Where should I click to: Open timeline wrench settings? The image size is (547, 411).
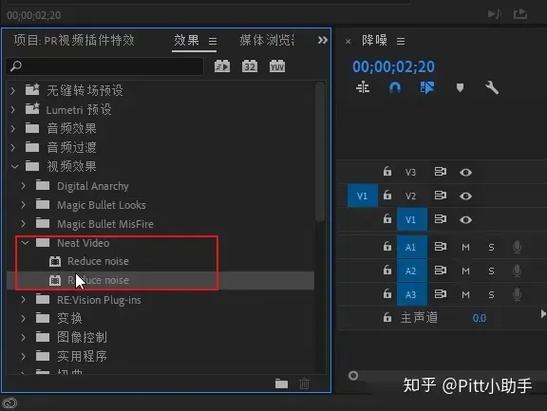pos(492,88)
